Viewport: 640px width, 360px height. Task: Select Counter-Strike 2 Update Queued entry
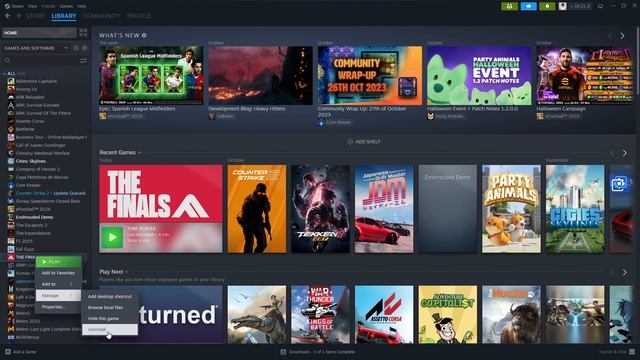(x=50, y=193)
